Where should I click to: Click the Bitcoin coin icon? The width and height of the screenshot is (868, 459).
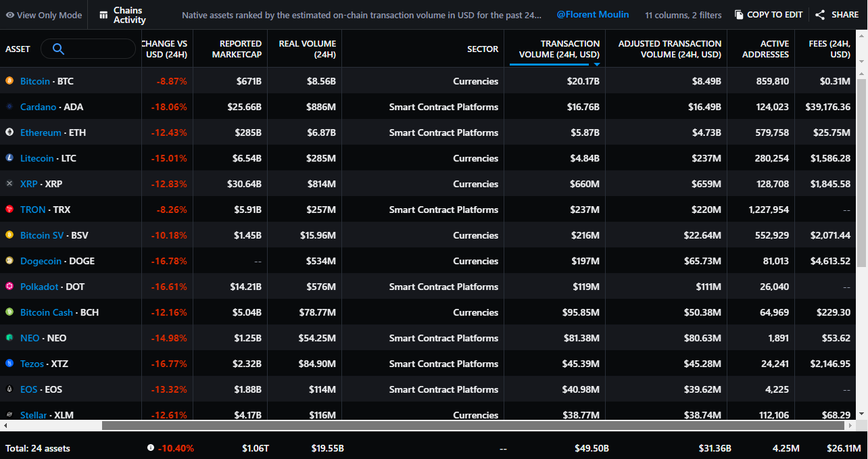[x=9, y=81]
